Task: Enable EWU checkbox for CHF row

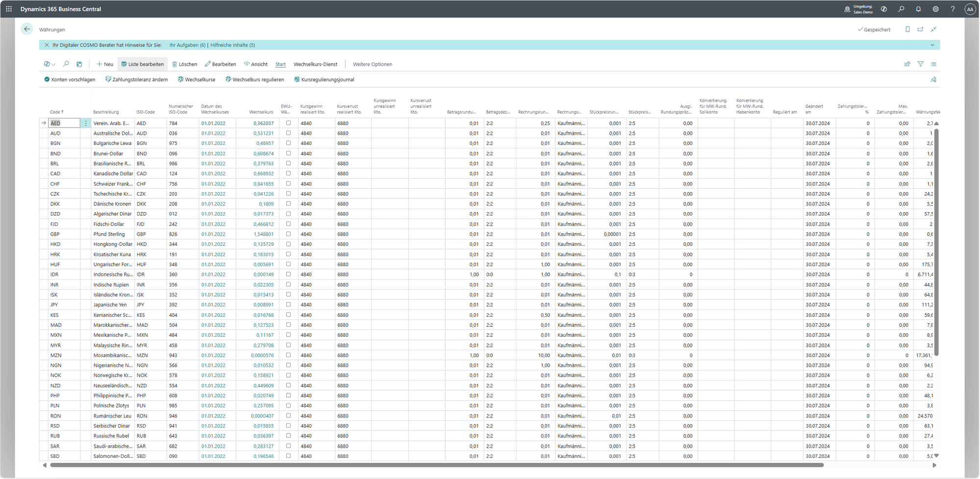Action: click(x=288, y=184)
